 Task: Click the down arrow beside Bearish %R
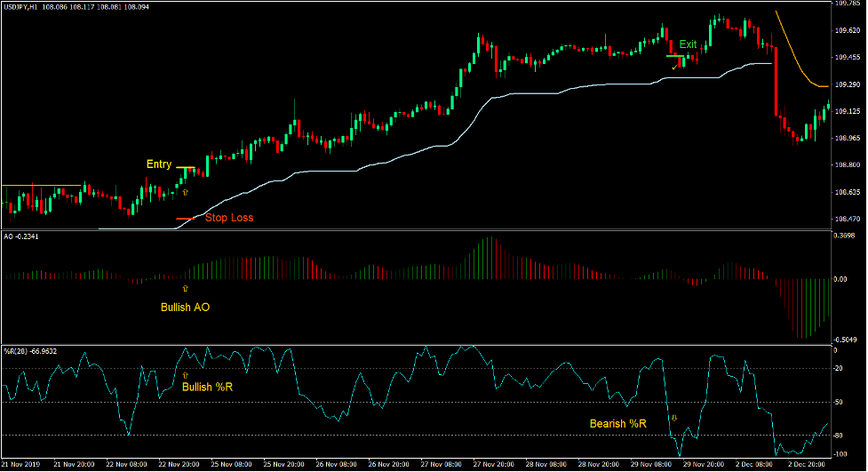[673, 417]
